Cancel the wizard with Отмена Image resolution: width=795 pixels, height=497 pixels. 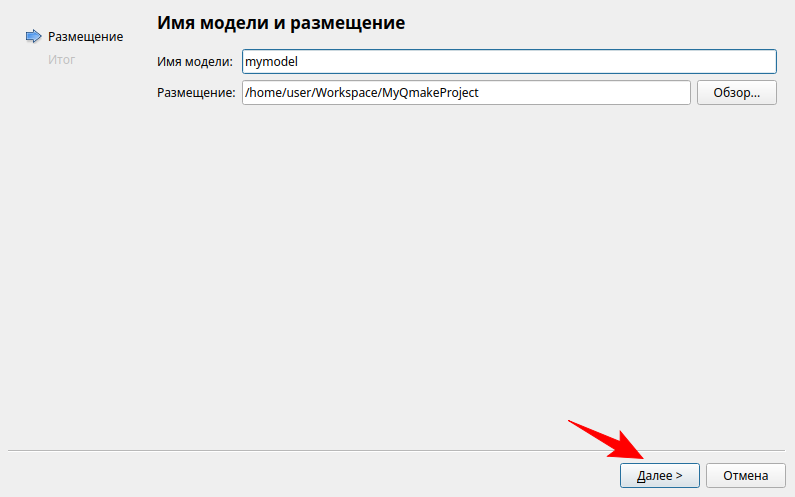pyautogui.click(x=745, y=475)
